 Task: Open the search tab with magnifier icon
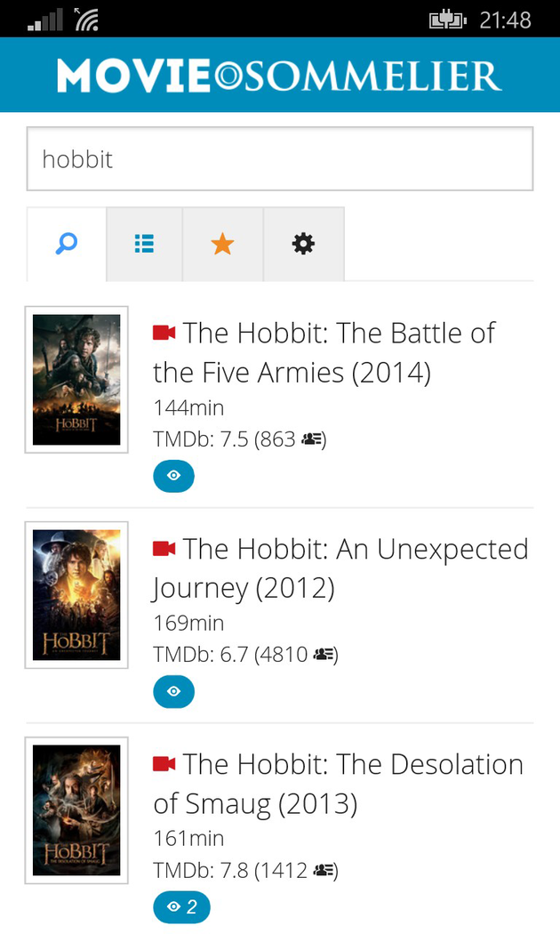(x=67, y=244)
